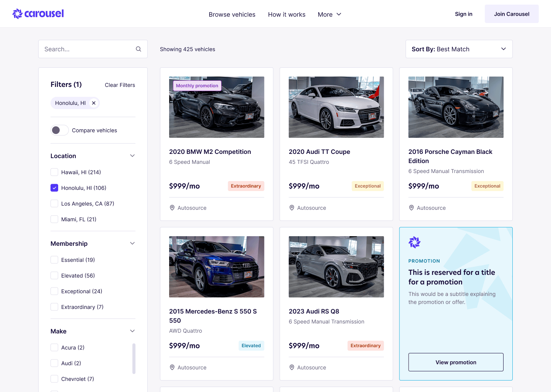Click location pin on Audi RS Q8 card
551x392 pixels.
(292, 367)
